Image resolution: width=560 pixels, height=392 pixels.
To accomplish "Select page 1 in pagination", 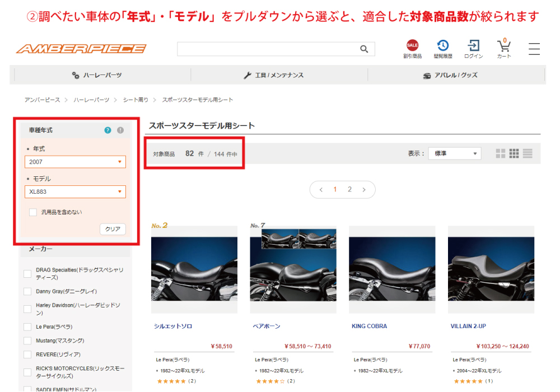I will click(335, 190).
